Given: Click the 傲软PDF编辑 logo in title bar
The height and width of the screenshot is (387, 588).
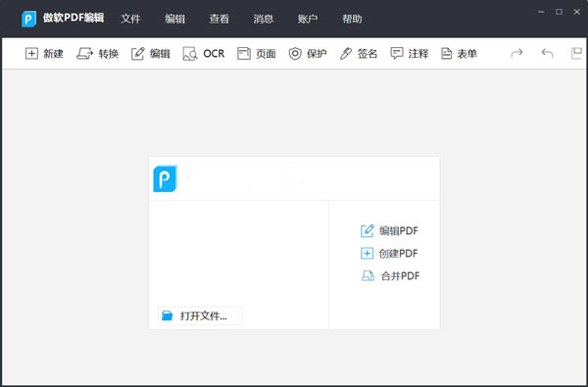Looking at the screenshot, I should [28, 19].
